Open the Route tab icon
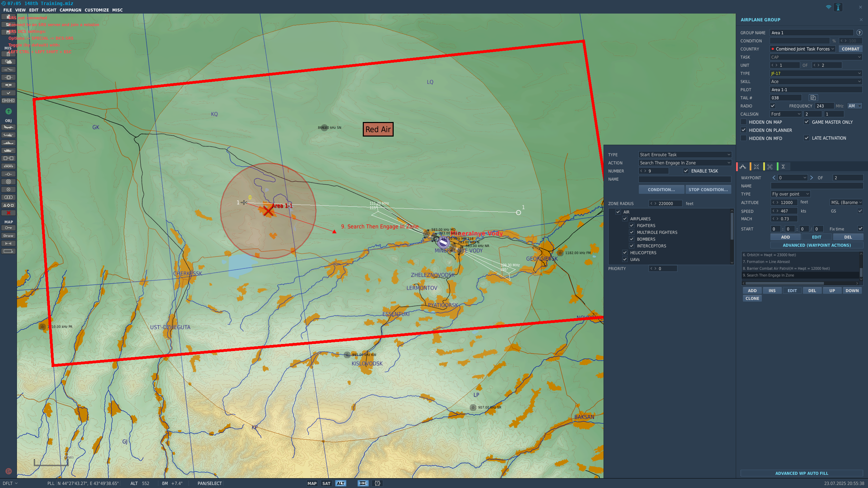 [x=743, y=167]
